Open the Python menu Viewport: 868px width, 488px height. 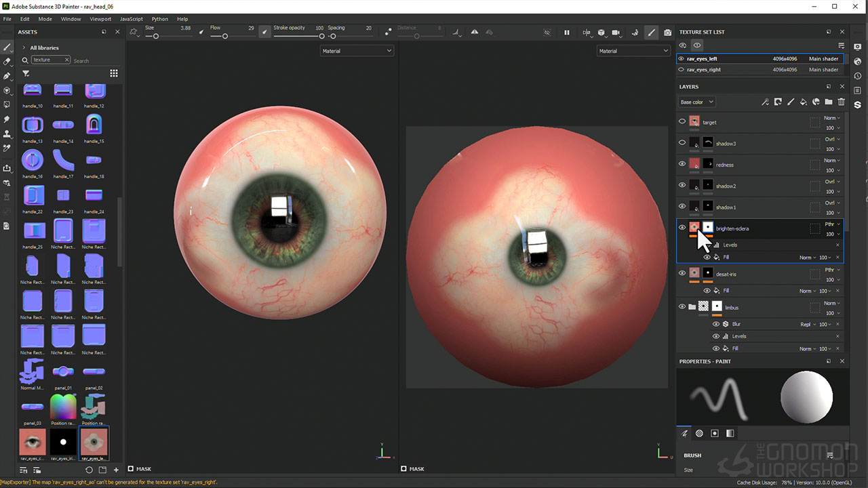160,19
